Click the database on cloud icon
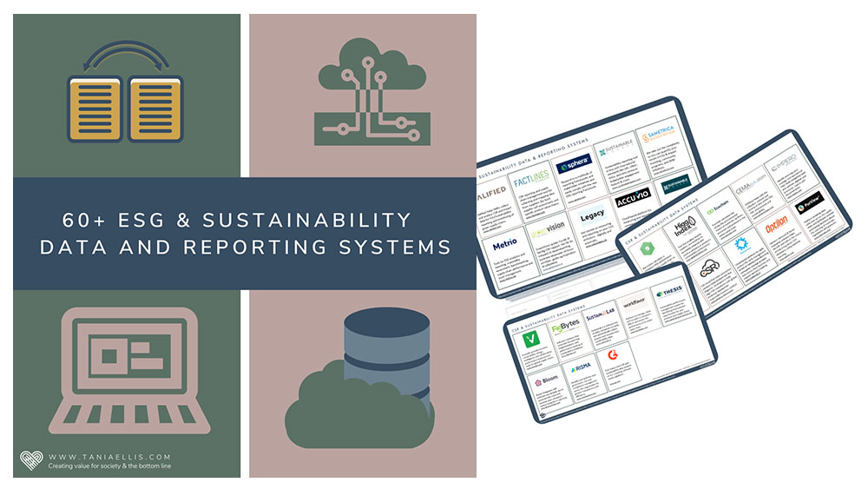This screenshot has width=868, height=489. point(360,379)
